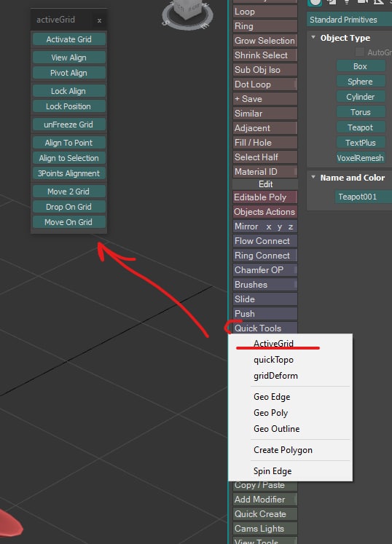Screen dimensions: 392x544
Task: Click the Objects Actions button
Action: 265,212
